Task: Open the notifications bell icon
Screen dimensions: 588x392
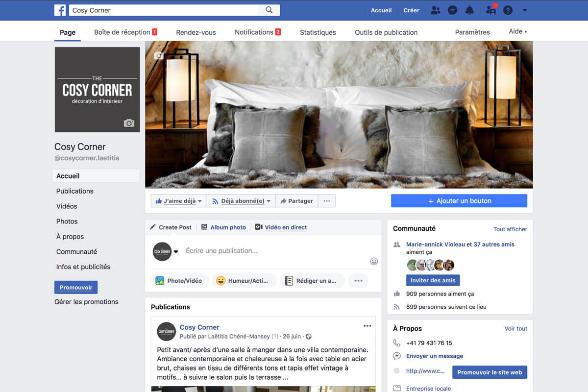Action: tap(469, 10)
